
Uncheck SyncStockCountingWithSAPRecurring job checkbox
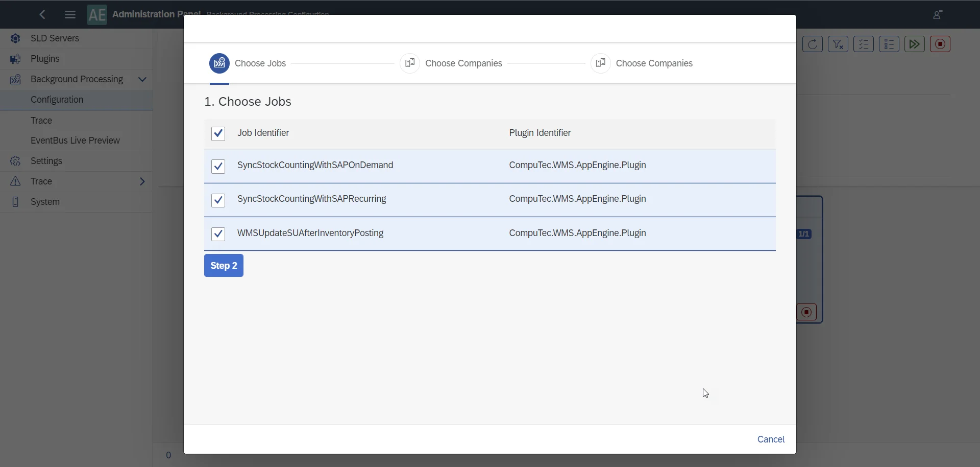pyautogui.click(x=218, y=200)
